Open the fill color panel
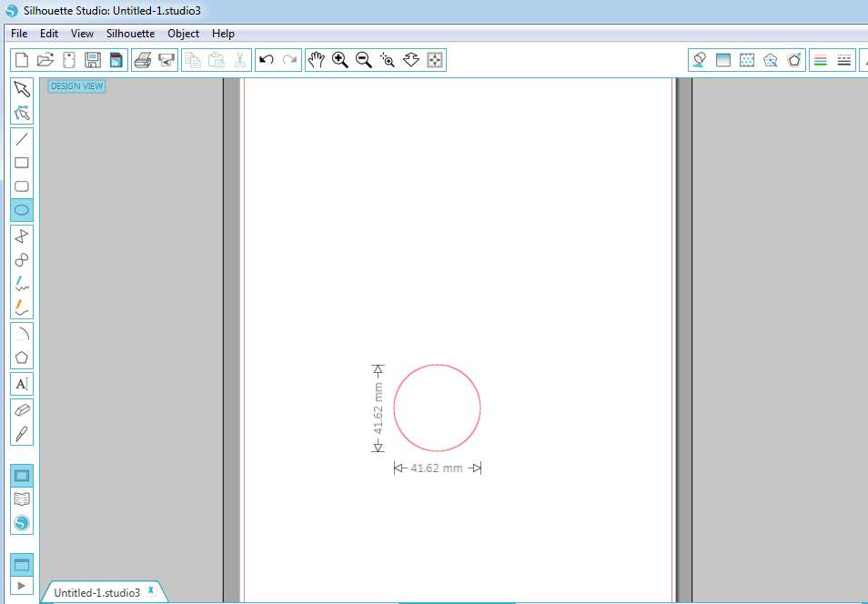Screen dimensions: 868x604 [699, 60]
